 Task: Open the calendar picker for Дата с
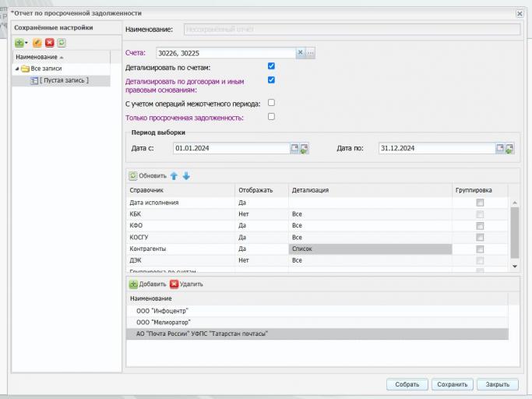294,148
